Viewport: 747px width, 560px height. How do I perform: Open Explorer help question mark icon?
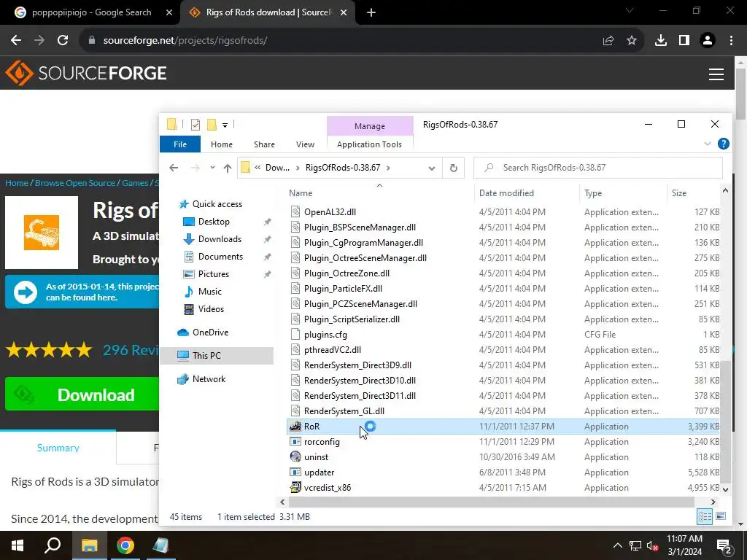click(x=723, y=144)
